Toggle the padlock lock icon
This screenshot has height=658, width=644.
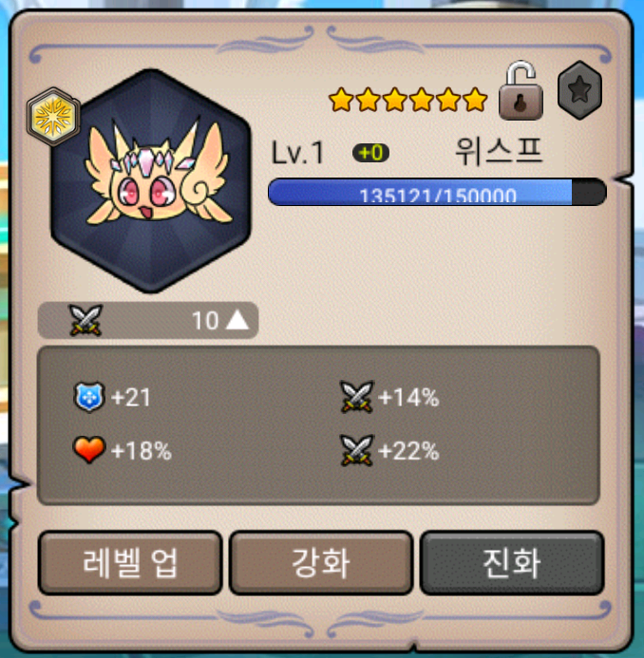click(521, 90)
